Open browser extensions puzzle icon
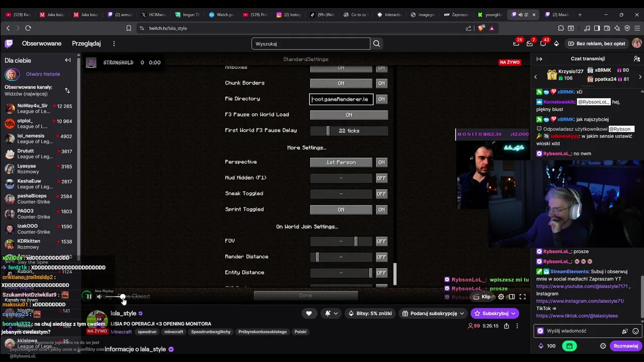The width and height of the screenshot is (644, 362). (561, 28)
